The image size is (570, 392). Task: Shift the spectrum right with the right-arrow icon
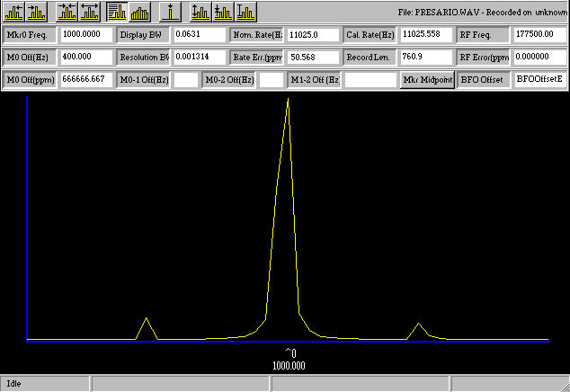[x=36, y=12]
